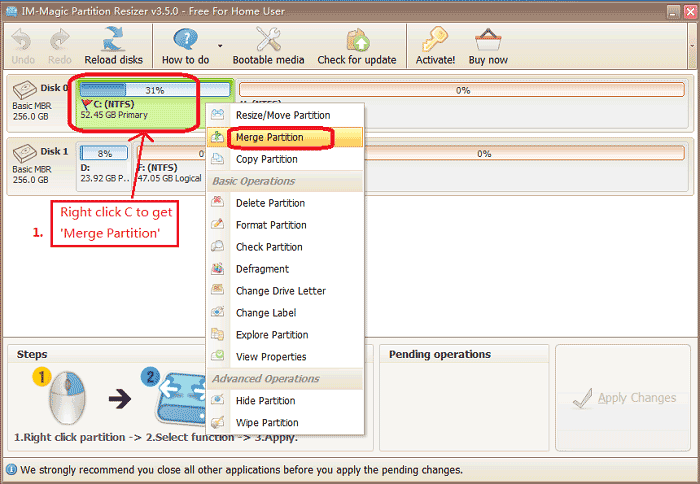Select the D: 23.92 GB partition
Image resolution: width=700 pixels, height=484 pixels.
[x=104, y=166]
